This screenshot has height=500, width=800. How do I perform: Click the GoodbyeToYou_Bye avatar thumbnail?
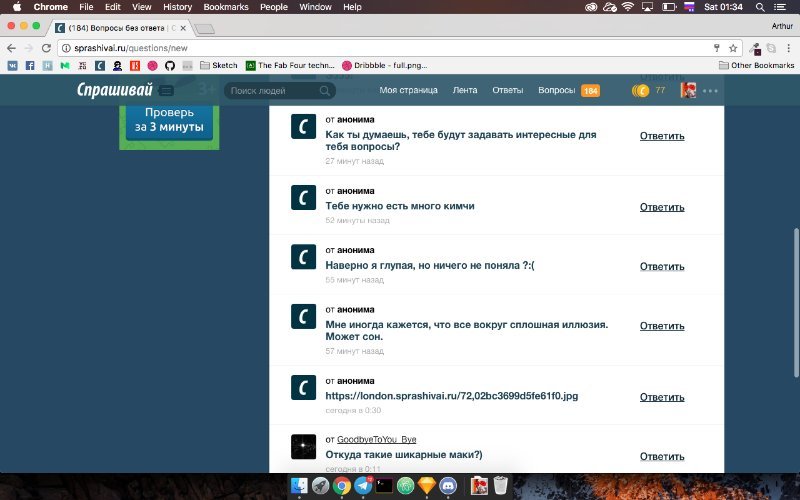[x=304, y=447]
